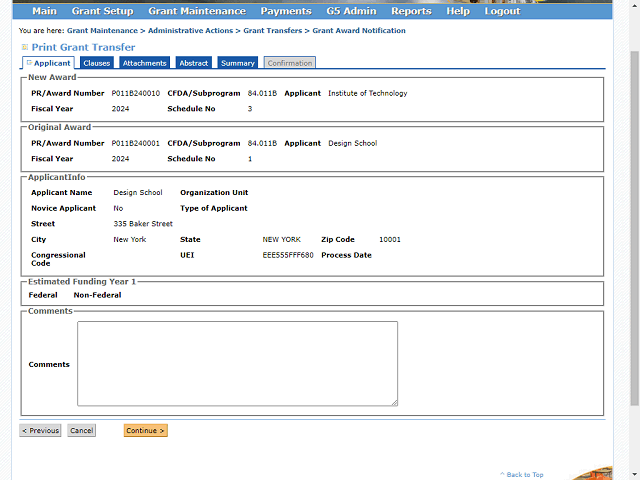The width and height of the screenshot is (640, 480).
Task: Select applicant text Institute of Technology
Action: [368, 93]
